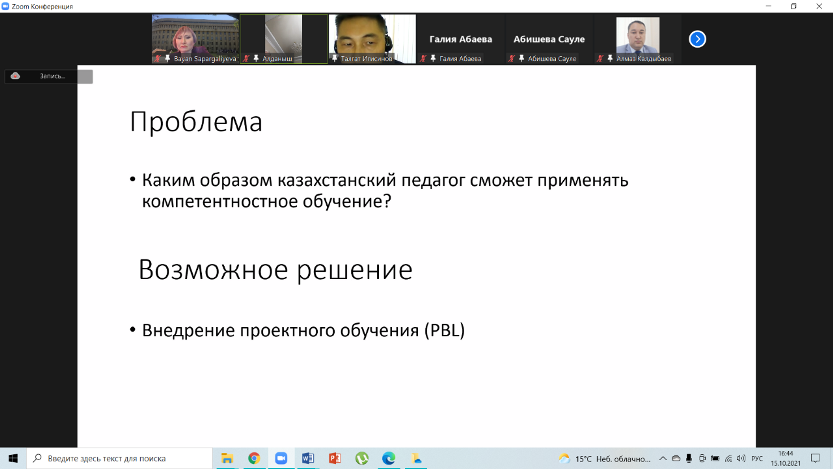Click the Windows search text field
The image size is (833, 469).
click(120, 458)
